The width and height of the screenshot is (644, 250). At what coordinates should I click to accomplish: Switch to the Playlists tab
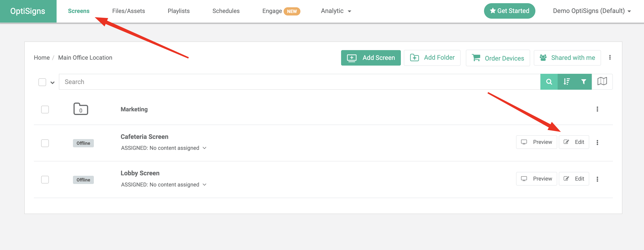pos(179,11)
